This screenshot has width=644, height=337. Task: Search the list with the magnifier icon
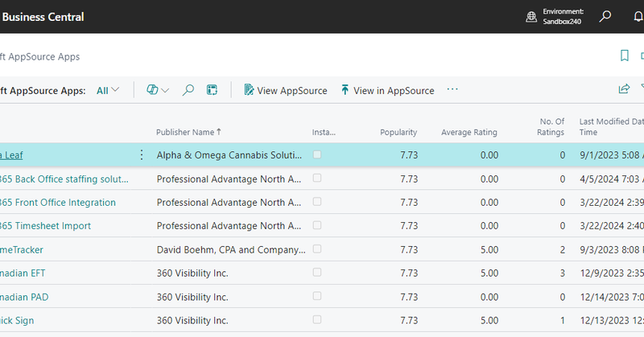click(188, 90)
